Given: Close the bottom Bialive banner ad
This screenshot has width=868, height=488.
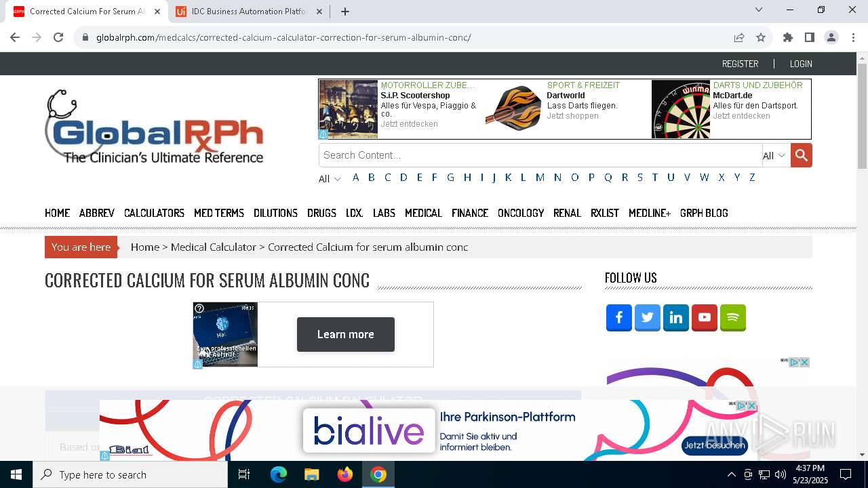Looking at the screenshot, I should tap(751, 406).
